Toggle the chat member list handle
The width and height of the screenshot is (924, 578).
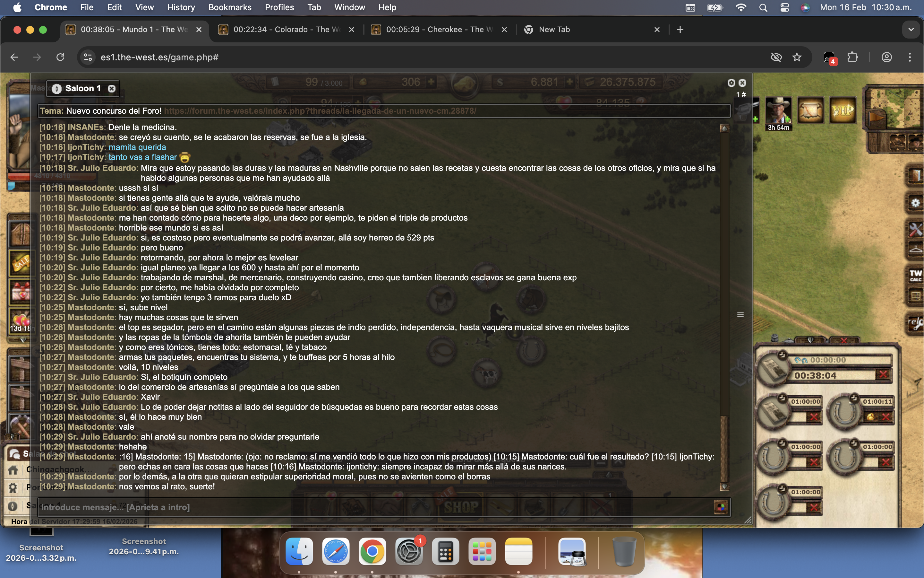740,315
